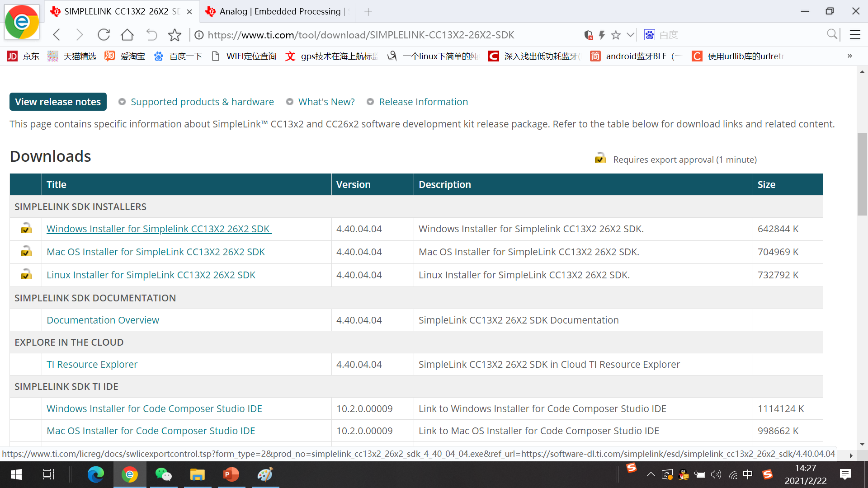Screen dimensions: 868x488
Task: Switch to Analog | Embedded Processing tab
Action: pyautogui.click(x=279, y=11)
